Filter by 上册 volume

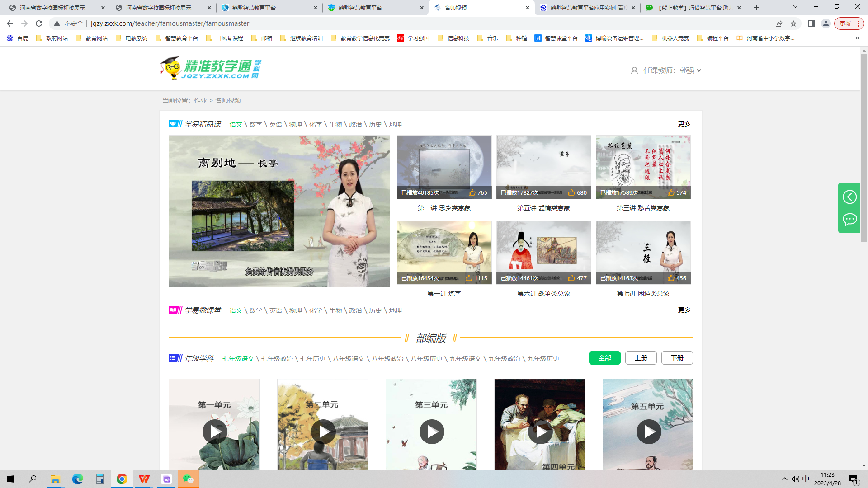tap(641, 358)
